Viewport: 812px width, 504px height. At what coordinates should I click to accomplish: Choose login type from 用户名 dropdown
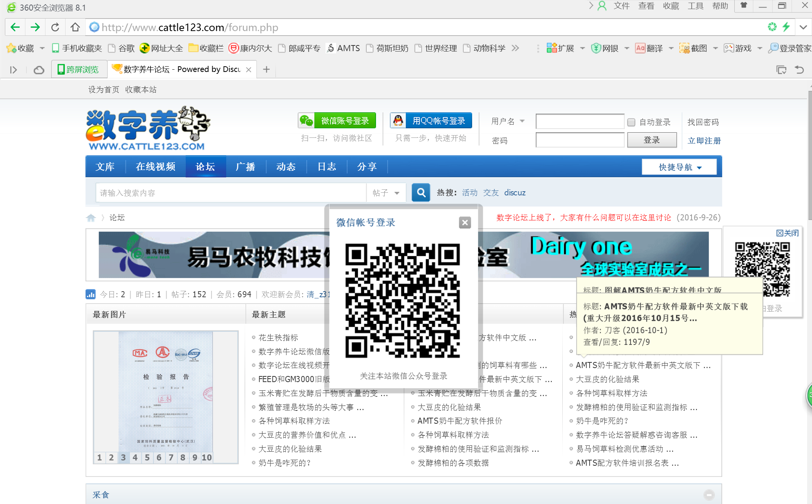508,121
